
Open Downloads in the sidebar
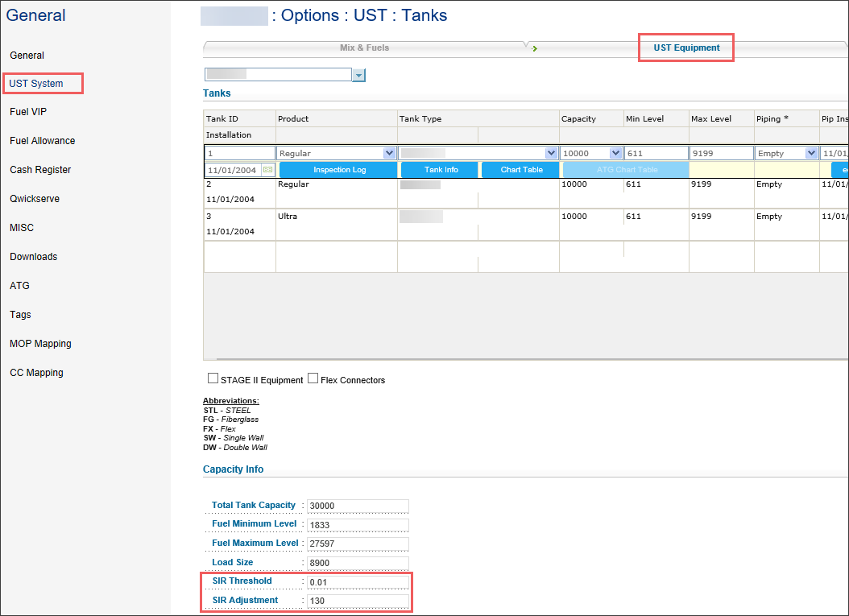coord(34,257)
